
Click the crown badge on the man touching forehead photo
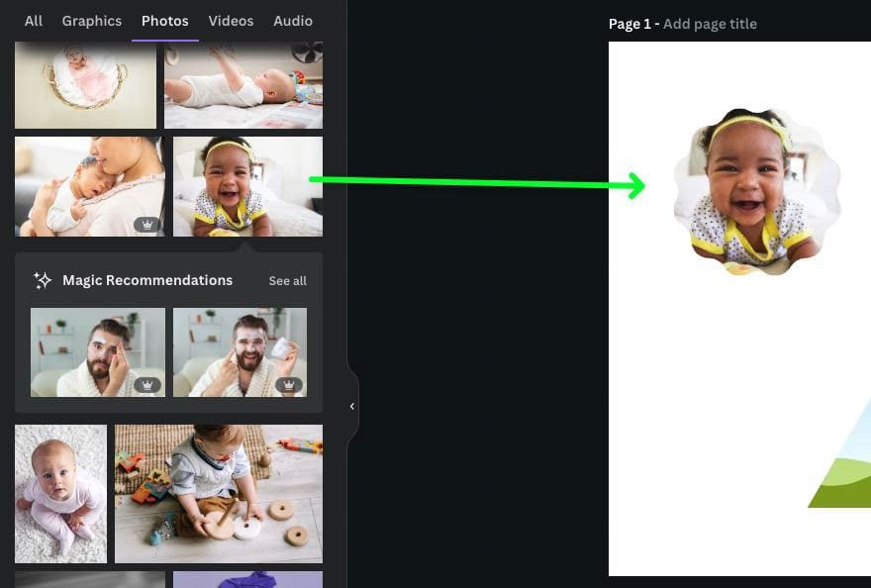click(x=147, y=385)
